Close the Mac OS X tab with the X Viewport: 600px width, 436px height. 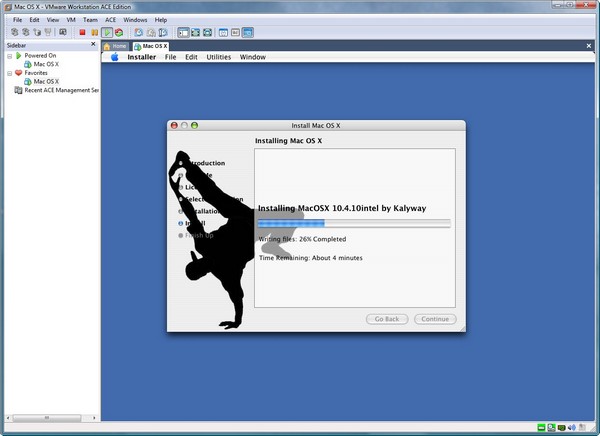pos(589,46)
